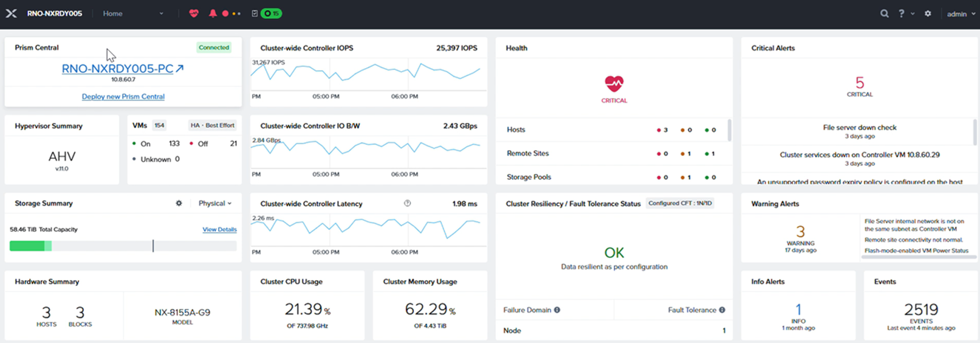Click the orange Remote Sites status dot showing 1
Image resolution: width=980 pixels, height=343 pixels.
pyautogui.click(x=682, y=154)
